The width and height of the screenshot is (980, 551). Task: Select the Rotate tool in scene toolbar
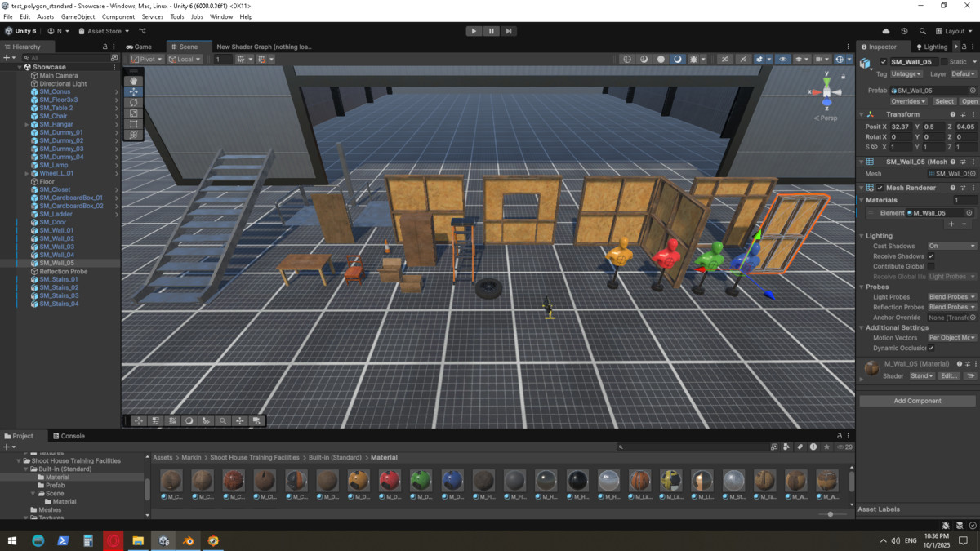(x=134, y=103)
